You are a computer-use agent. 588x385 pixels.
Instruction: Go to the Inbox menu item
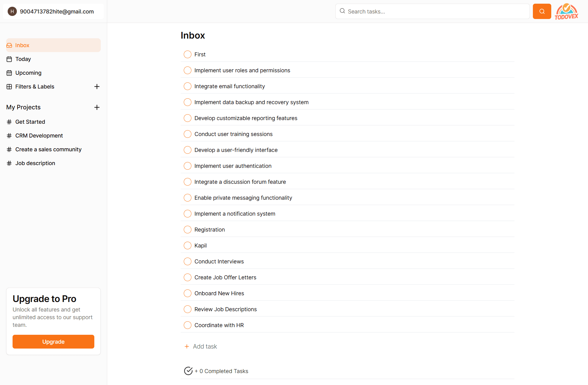click(x=22, y=45)
